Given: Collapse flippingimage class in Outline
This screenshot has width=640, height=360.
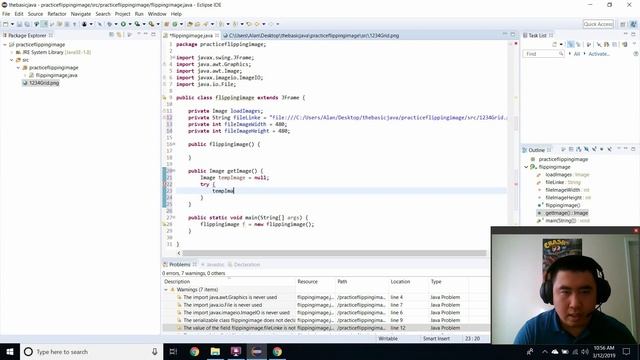Looking at the screenshot, I should pos(526,167).
